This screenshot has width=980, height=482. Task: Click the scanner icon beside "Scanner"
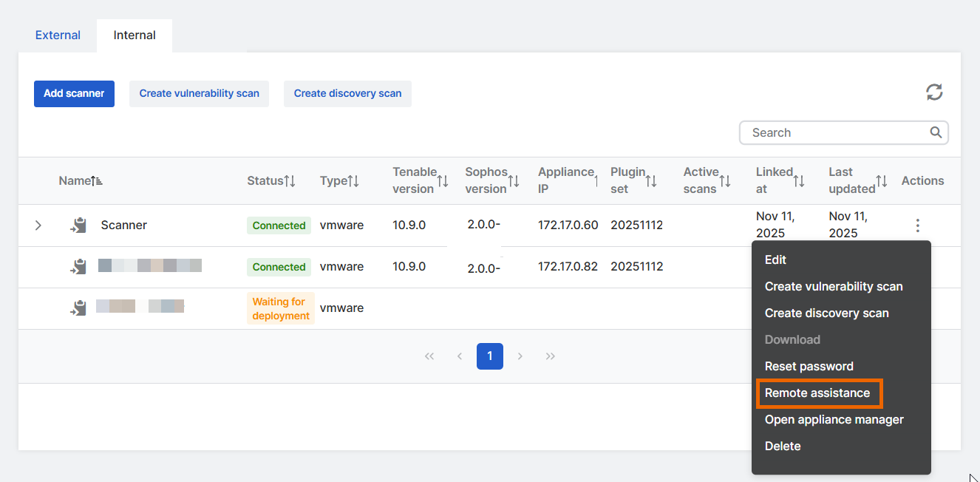pyautogui.click(x=77, y=225)
